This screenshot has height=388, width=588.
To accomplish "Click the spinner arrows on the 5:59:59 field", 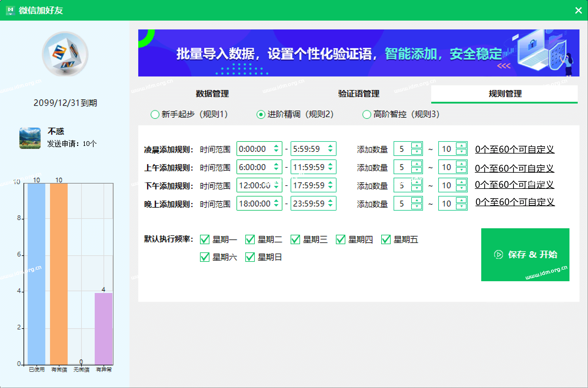I will pyautogui.click(x=330, y=149).
